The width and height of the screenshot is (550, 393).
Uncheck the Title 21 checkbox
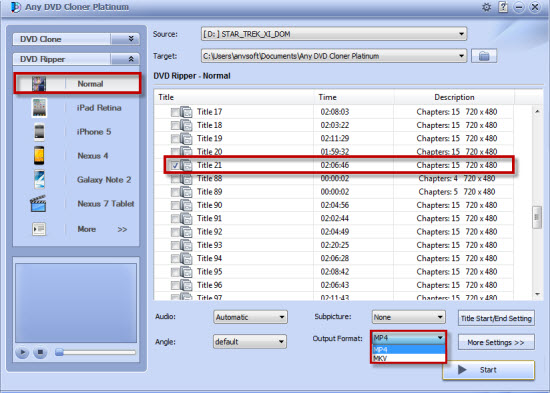(175, 166)
